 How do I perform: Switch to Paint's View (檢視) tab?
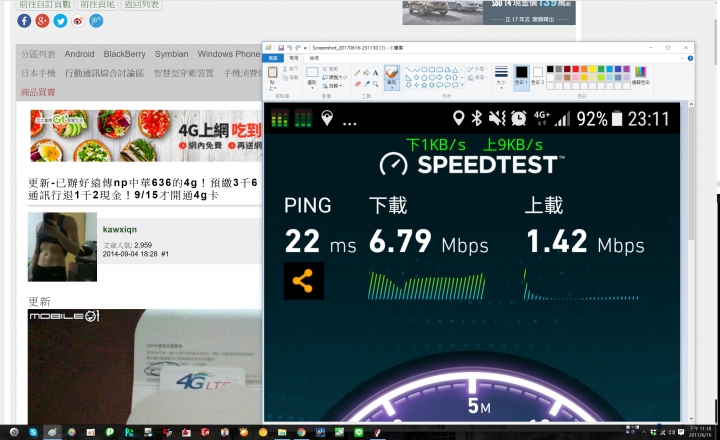click(x=314, y=58)
